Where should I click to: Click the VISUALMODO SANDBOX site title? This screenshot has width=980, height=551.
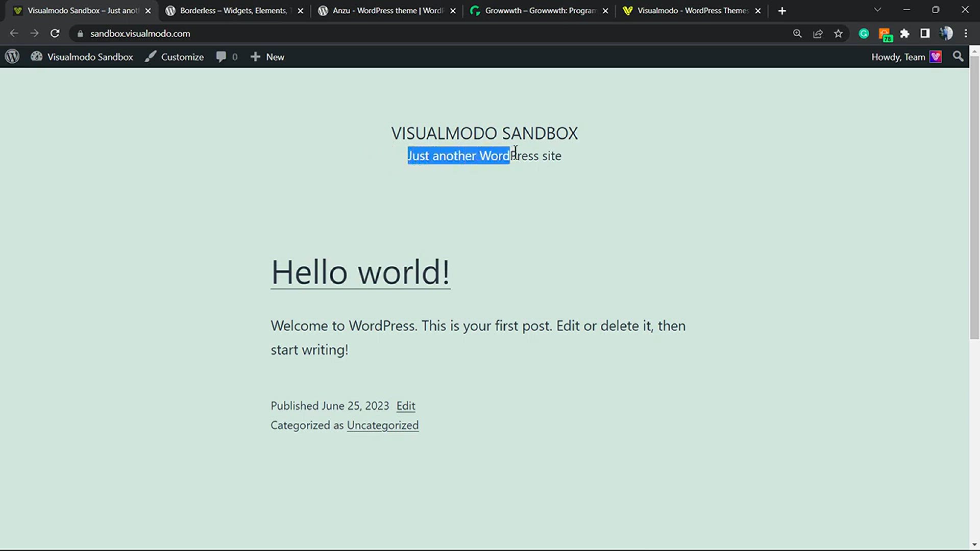click(484, 133)
